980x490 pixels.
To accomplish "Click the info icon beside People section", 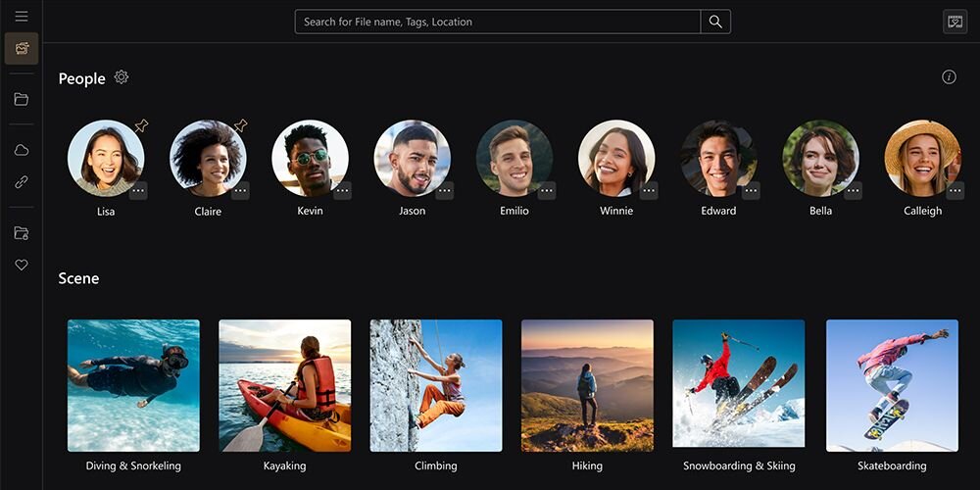I will click(949, 77).
